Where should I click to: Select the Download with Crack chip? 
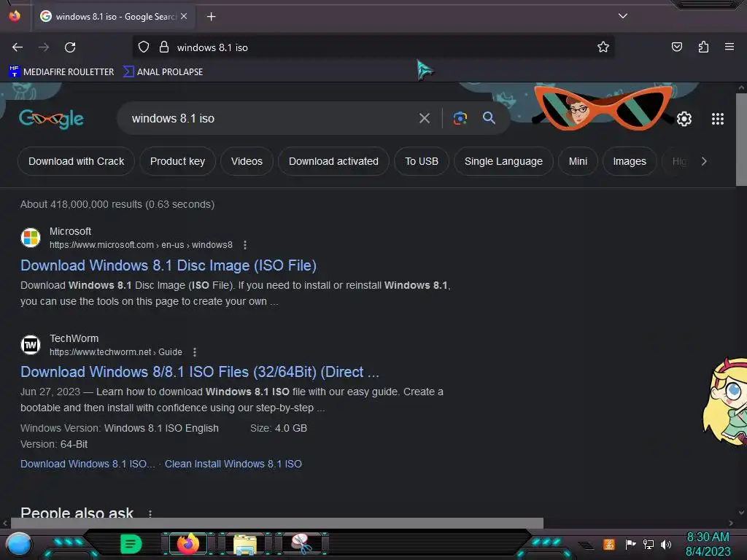[76, 161]
